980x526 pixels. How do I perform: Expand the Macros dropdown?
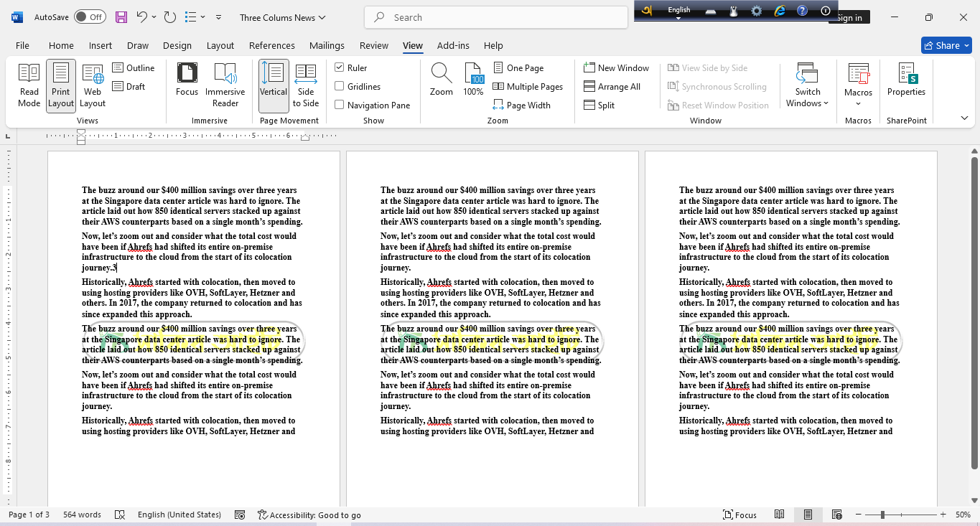tap(858, 85)
